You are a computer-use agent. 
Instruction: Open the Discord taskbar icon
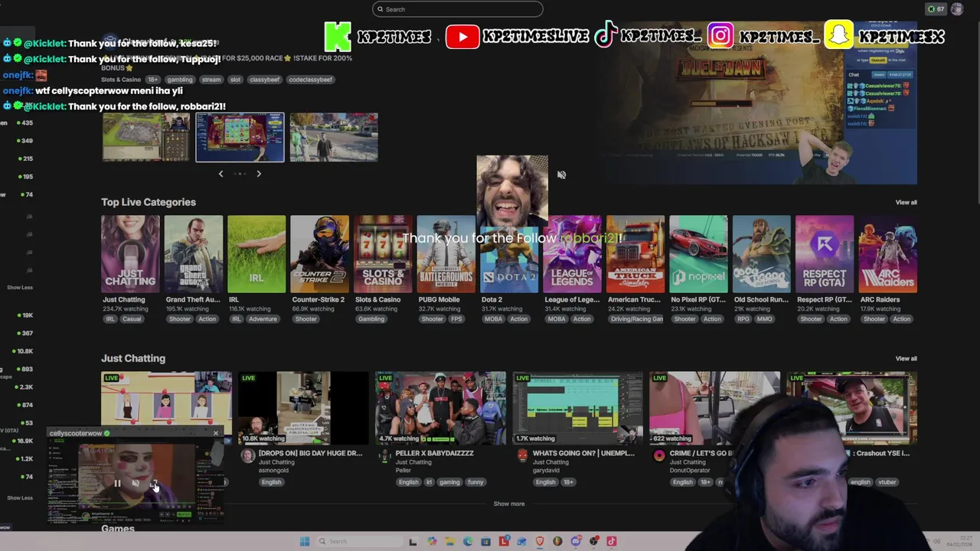576,541
